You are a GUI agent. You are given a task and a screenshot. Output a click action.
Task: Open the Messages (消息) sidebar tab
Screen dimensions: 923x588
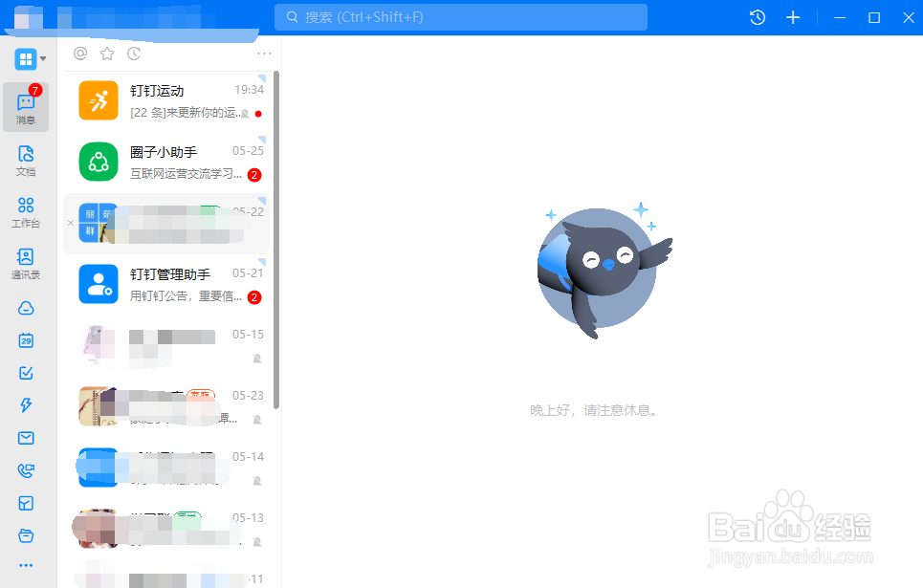click(x=26, y=107)
